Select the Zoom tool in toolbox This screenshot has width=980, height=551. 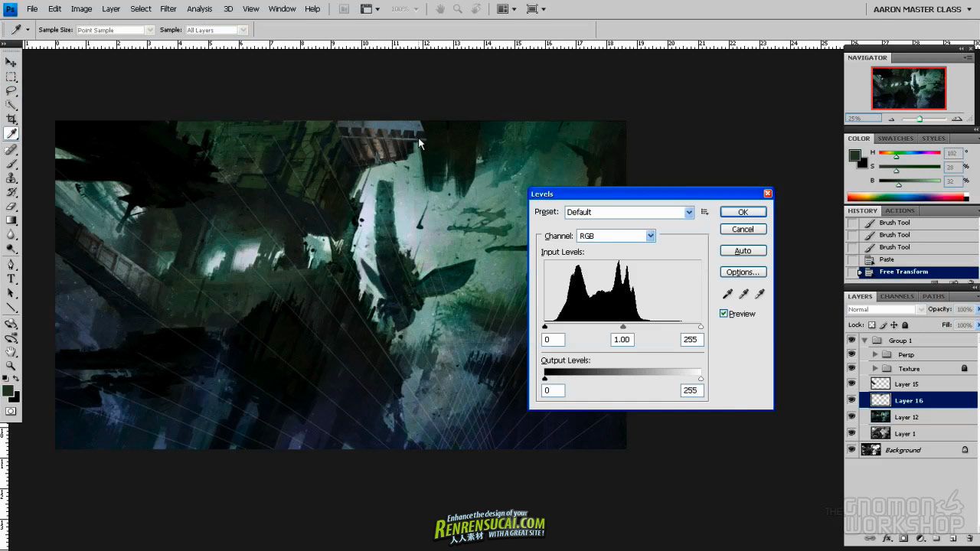click(11, 366)
